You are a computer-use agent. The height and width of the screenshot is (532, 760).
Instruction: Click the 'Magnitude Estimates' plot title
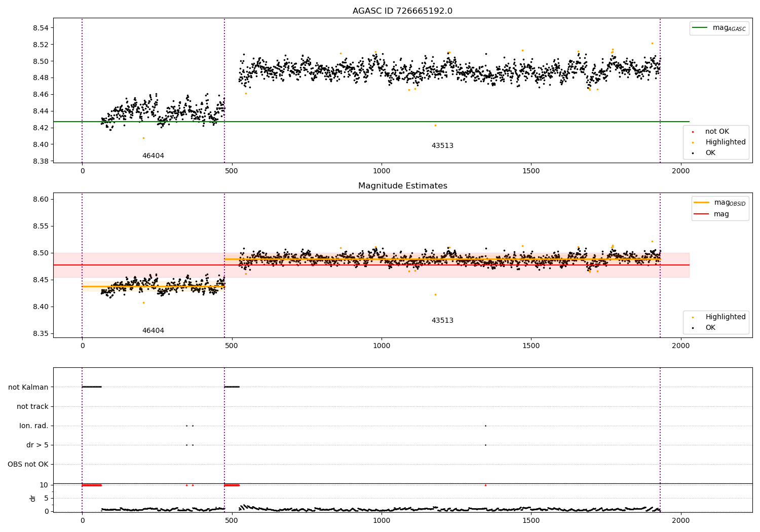point(402,186)
